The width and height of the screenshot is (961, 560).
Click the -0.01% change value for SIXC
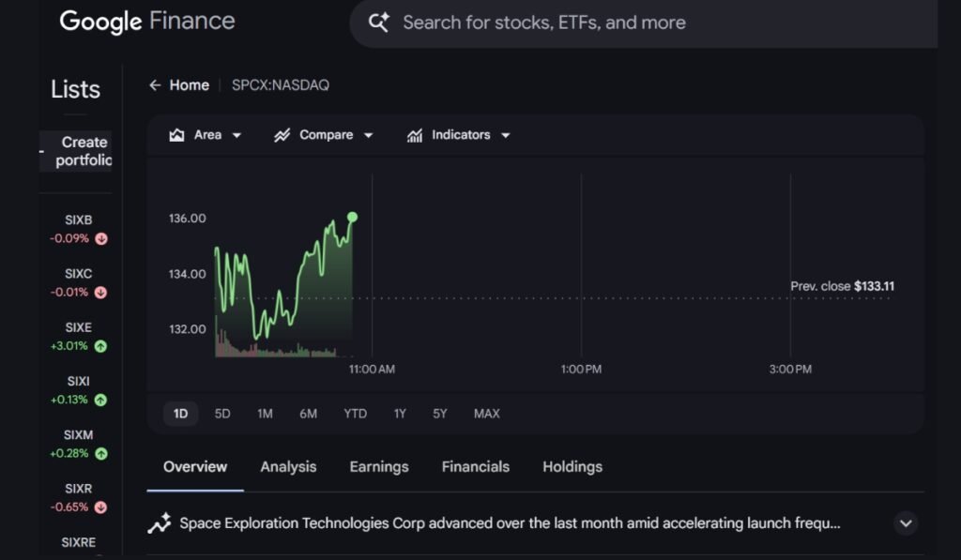click(x=69, y=293)
